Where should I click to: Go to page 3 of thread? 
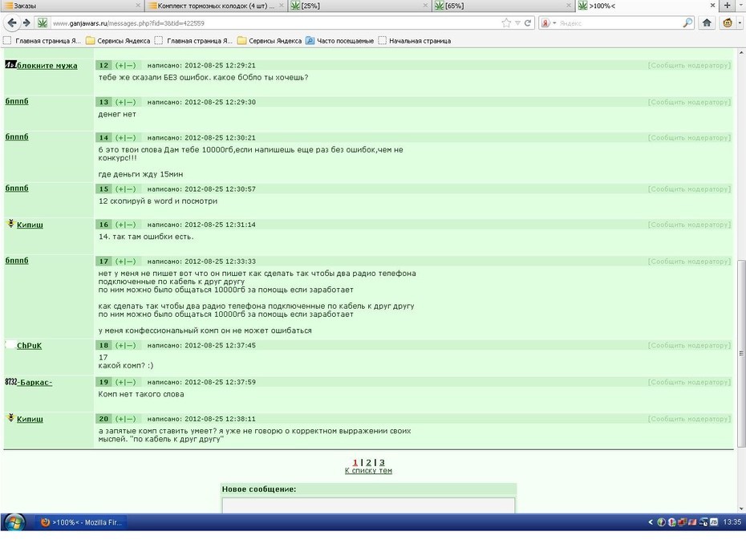pos(382,462)
